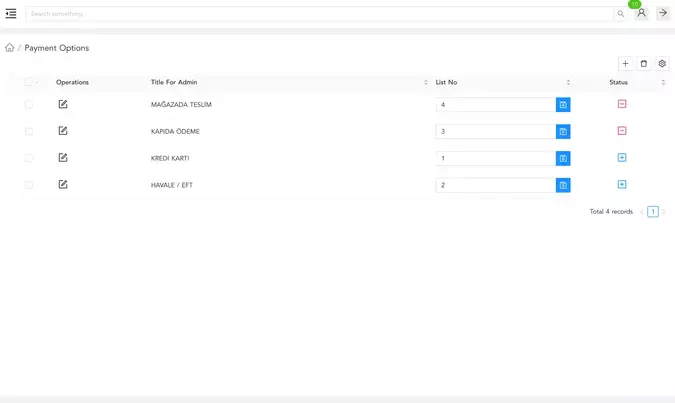Click the green notification badge
The height and width of the screenshot is (403, 675).
(635, 4)
